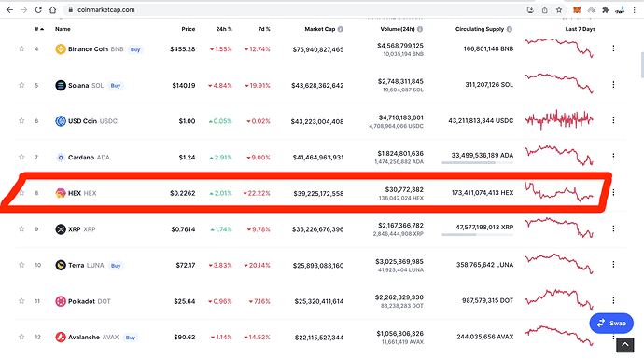Sort table by 24h % column header
The width and height of the screenshot is (644, 359).
[224, 29]
